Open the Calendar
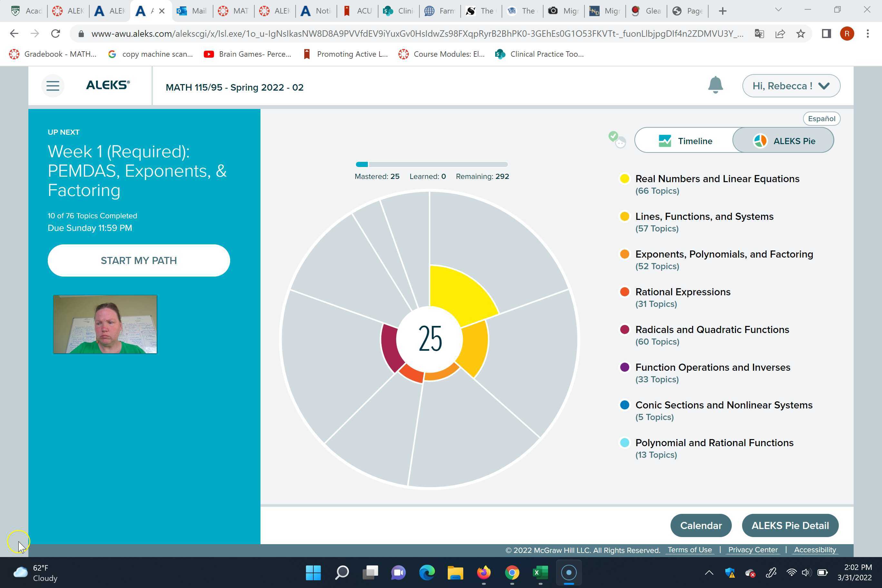 (x=701, y=525)
